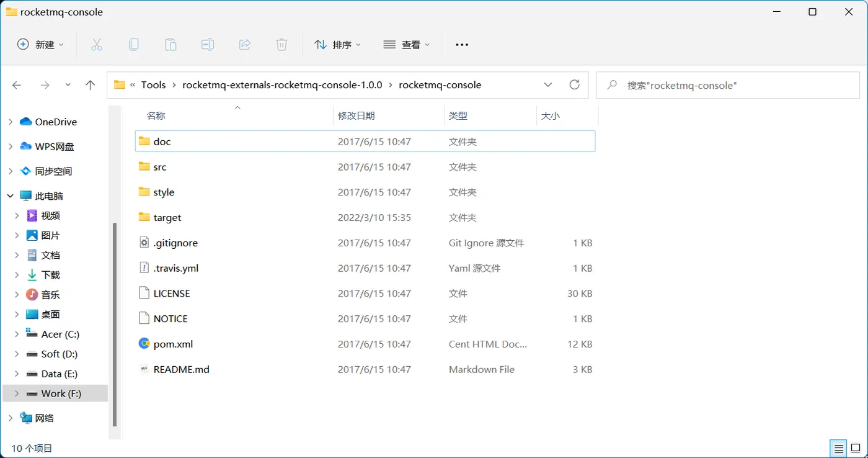Screen dimensions: 868x458
Task: Click the Delete trash can icon
Action: point(281,45)
